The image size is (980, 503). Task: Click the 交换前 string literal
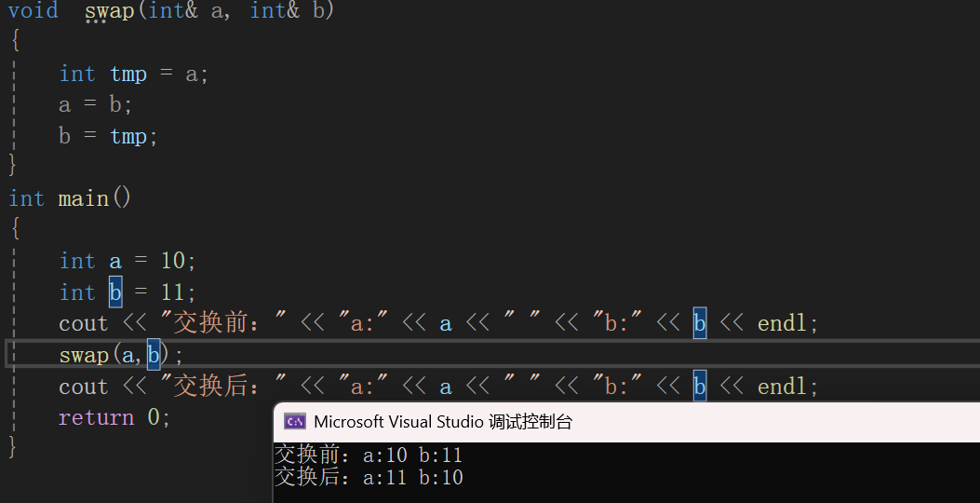click(223, 323)
